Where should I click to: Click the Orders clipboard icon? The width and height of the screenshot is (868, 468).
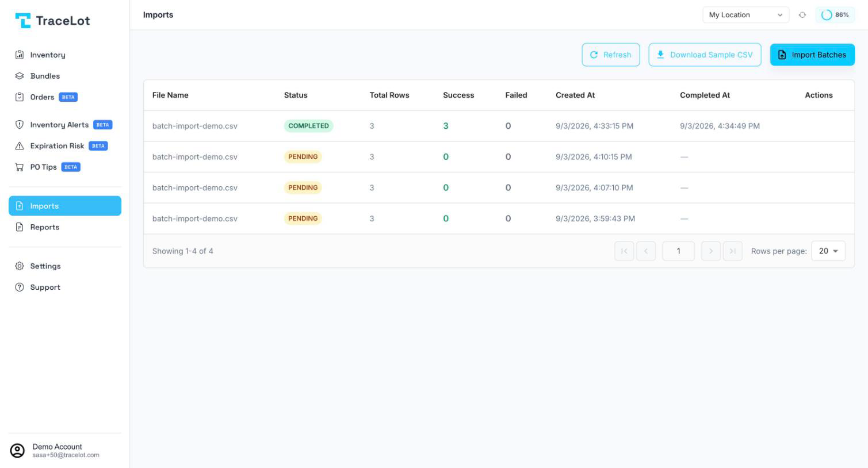[x=20, y=97]
